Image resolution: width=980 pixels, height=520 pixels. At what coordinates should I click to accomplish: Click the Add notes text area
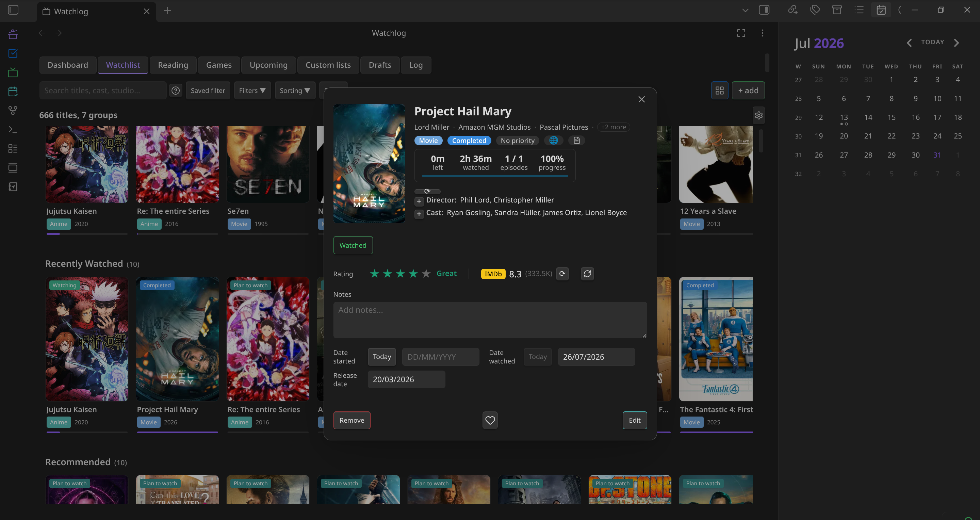(x=490, y=320)
